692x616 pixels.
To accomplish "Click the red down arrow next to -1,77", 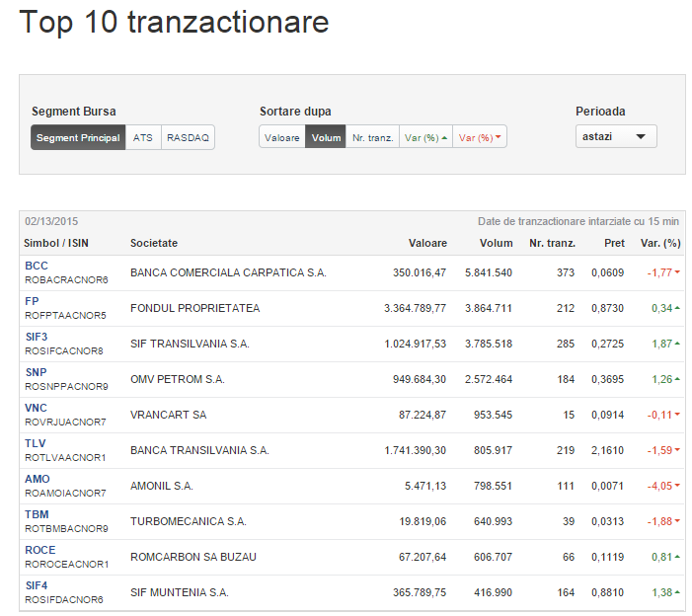I will coord(677,271).
